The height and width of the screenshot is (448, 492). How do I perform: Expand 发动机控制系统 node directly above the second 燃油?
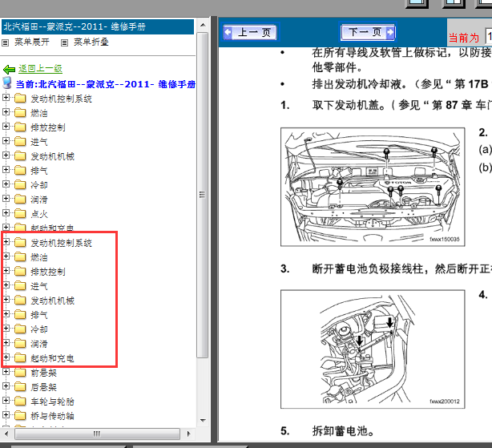coord(6,241)
